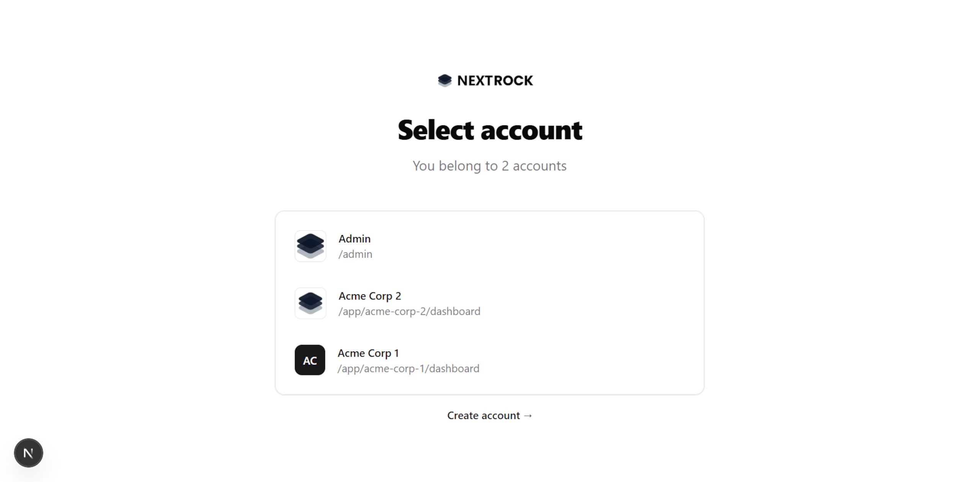980x482 pixels.
Task: Click the /admin path text
Action: (x=355, y=254)
